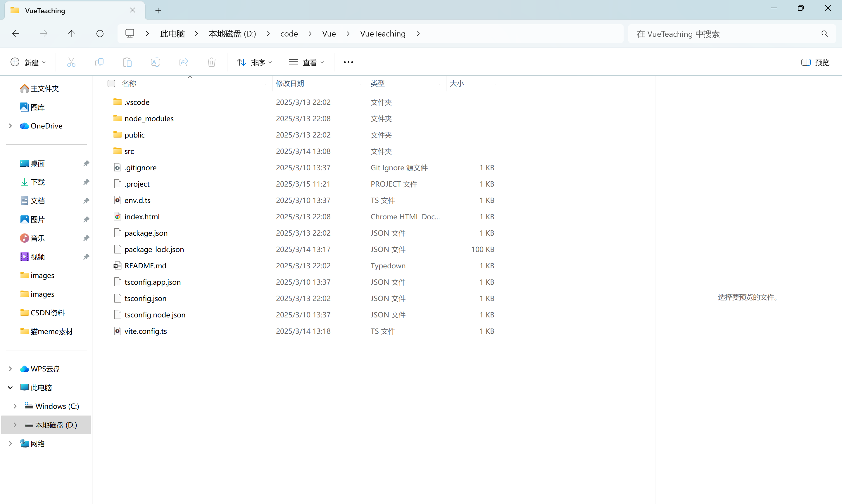Toggle the select-all checkbox in header

111,84
